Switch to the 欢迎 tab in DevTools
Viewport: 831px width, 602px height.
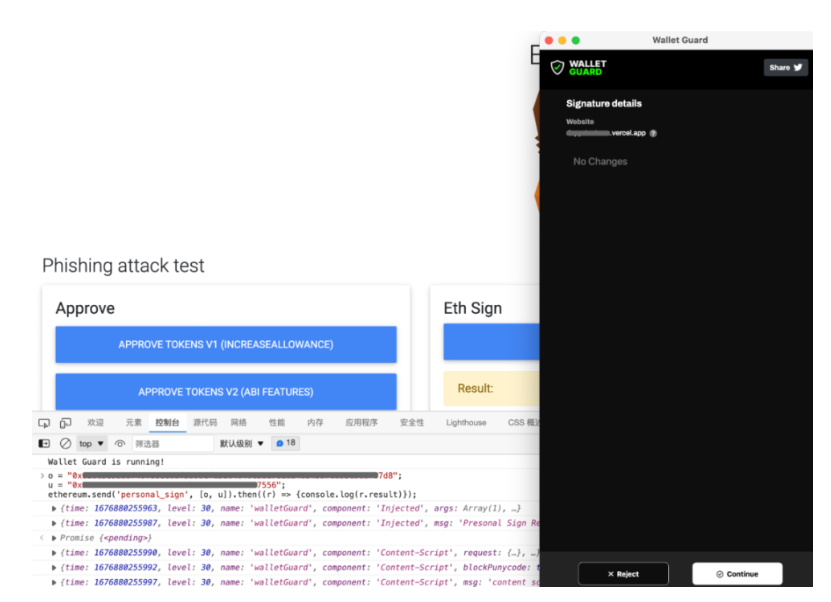(95, 423)
